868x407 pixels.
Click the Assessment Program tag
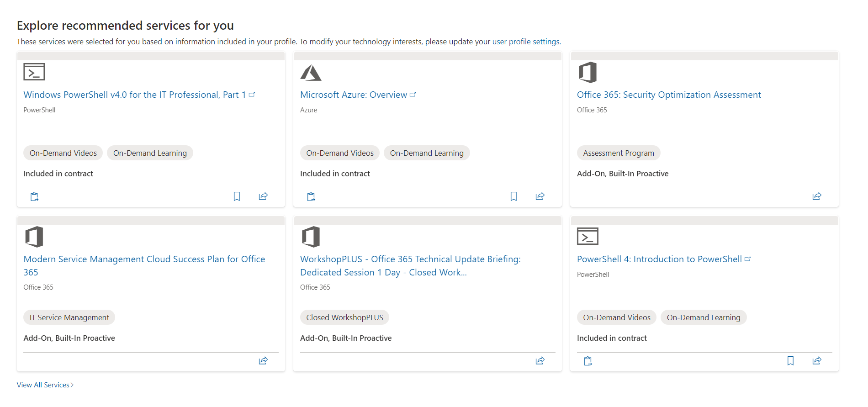coord(619,153)
